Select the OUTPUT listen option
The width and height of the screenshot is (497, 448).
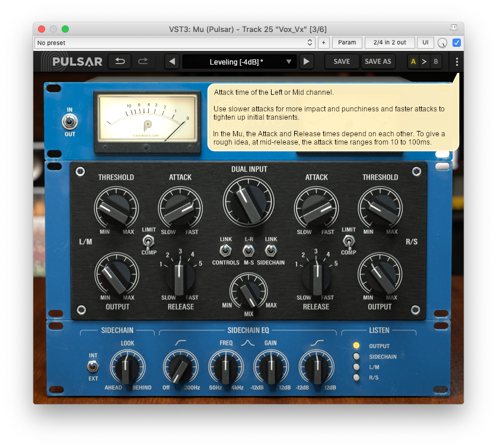point(356,345)
